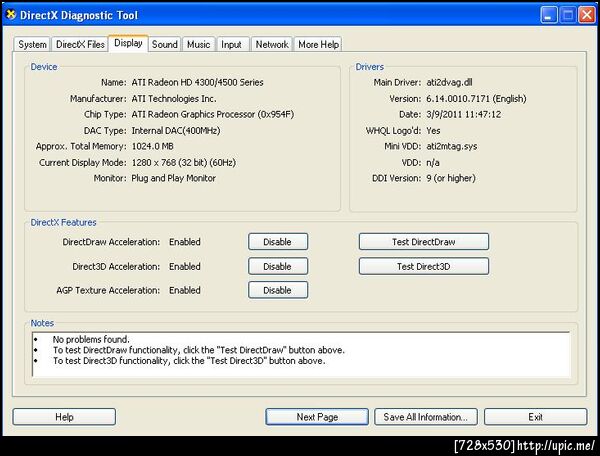
Task: Click total memory value 1024.0 MB
Action: [152, 146]
